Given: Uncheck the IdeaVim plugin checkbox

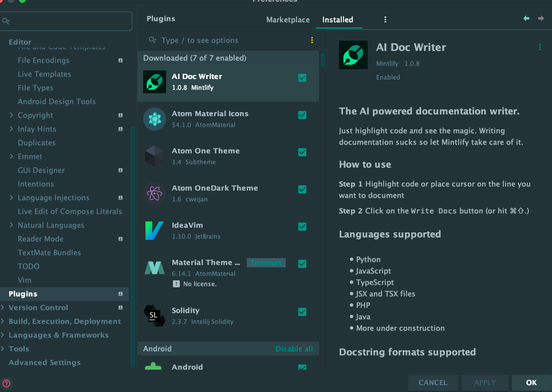Looking at the screenshot, I should pyautogui.click(x=302, y=227).
